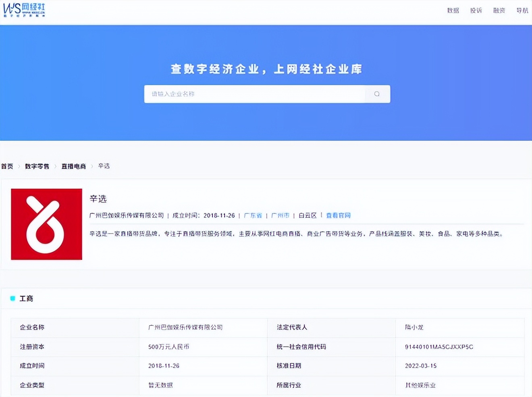Click the 核准日期 label cell
This screenshot has width=532, height=397.
point(332,366)
